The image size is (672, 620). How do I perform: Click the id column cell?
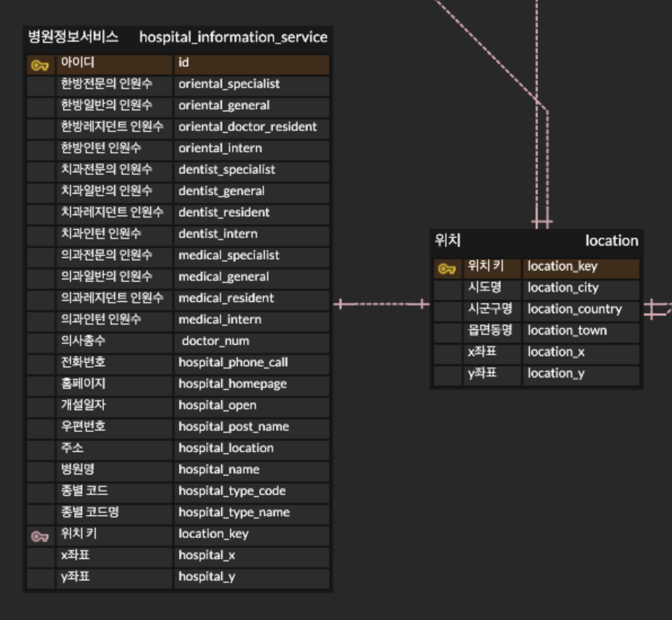[251, 65]
